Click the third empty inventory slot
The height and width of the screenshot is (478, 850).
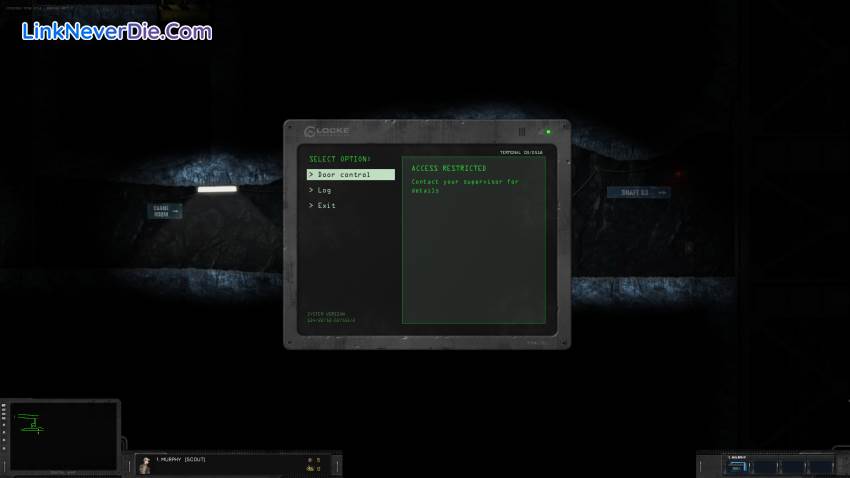[793, 466]
